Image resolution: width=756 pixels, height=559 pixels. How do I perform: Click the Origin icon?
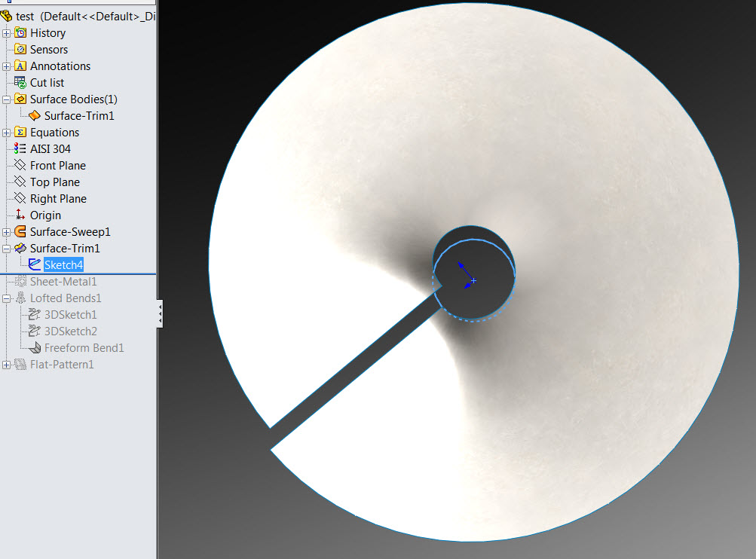click(20, 215)
